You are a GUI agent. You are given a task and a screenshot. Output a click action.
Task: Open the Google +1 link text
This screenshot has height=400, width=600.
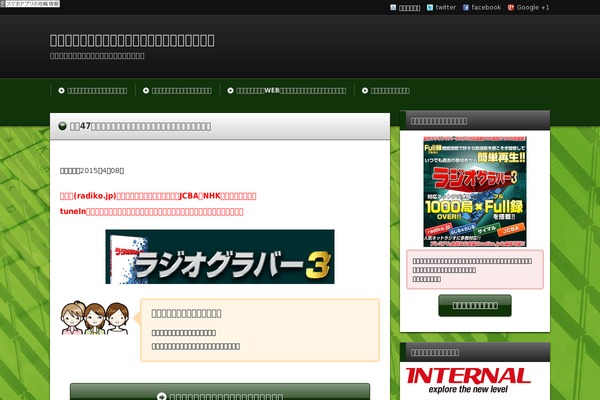[x=533, y=8]
